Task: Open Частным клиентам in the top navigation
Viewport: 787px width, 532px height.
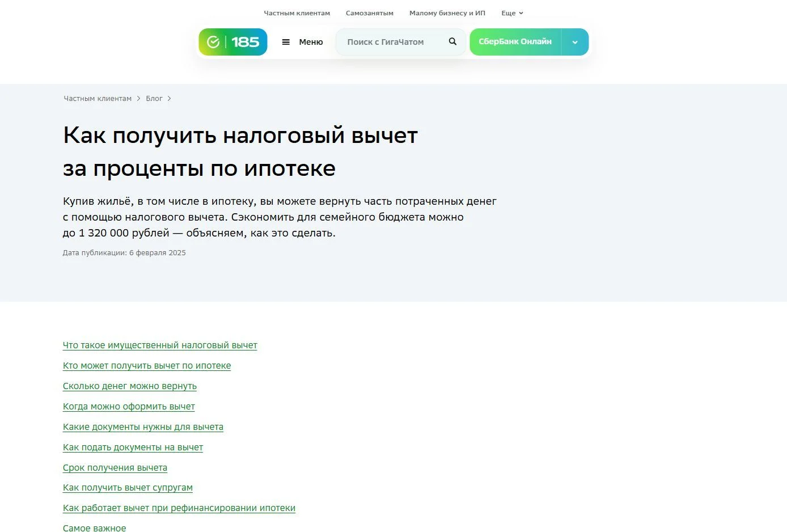Action: tap(297, 13)
